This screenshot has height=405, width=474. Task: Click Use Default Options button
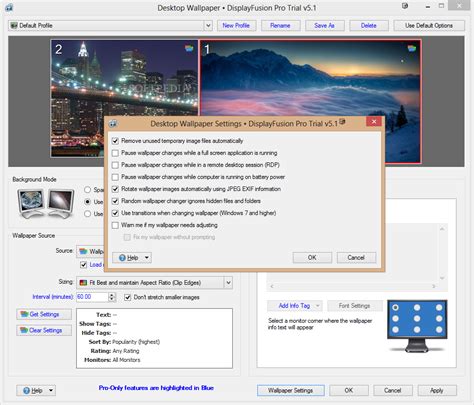pos(429,26)
